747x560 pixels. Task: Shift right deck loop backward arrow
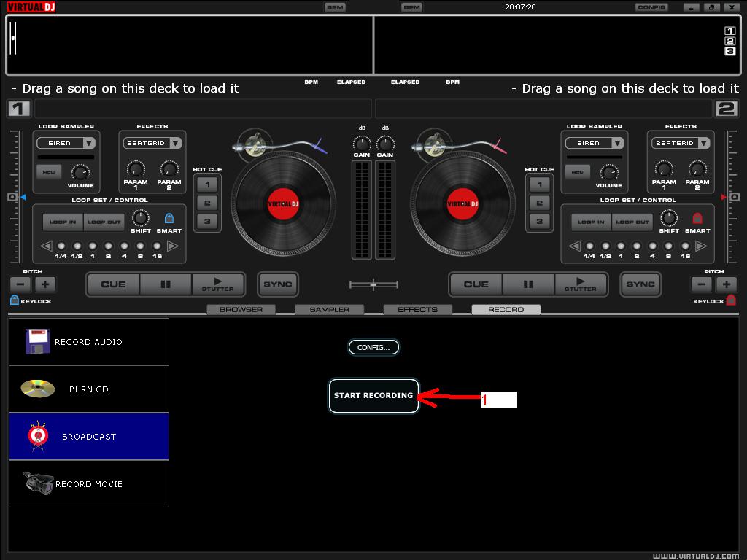click(x=575, y=246)
